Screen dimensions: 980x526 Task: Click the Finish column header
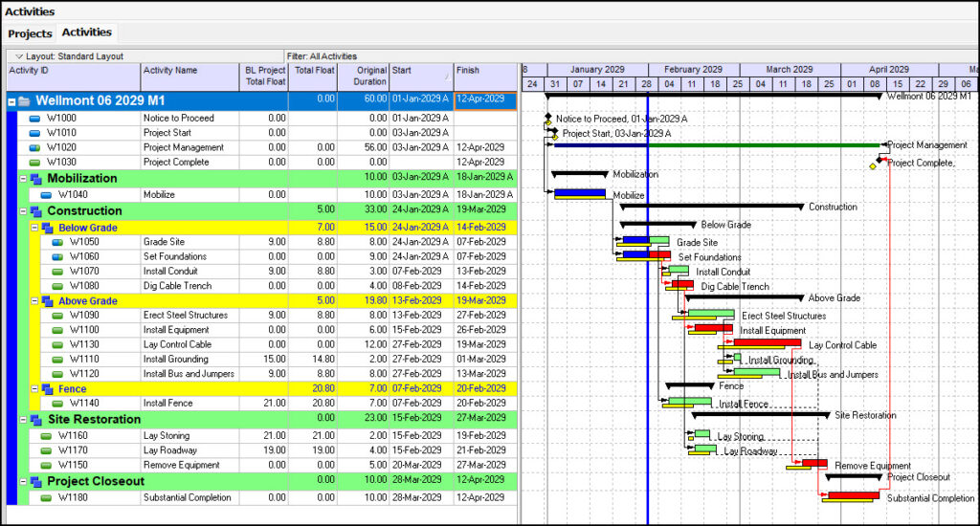point(485,77)
